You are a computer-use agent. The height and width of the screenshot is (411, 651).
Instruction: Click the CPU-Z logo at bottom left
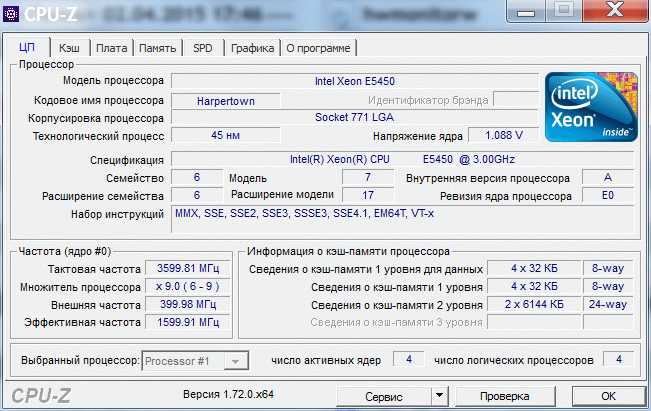pos(41,396)
